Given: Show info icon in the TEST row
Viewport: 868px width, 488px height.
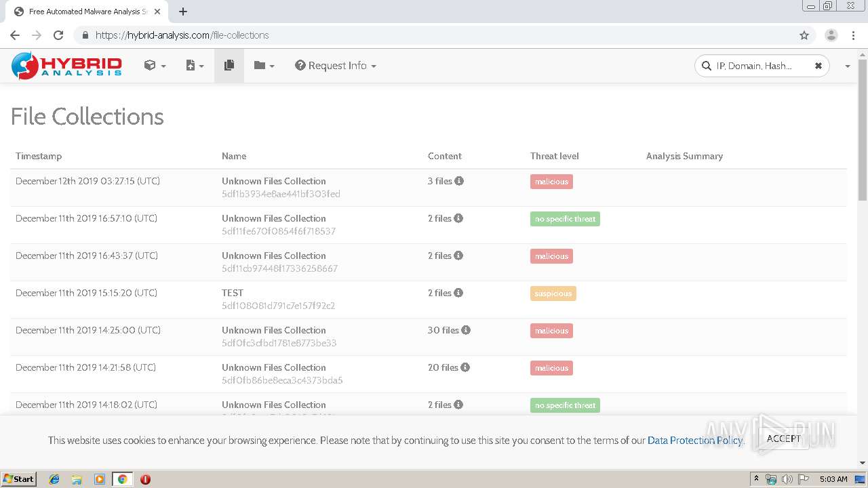Looking at the screenshot, I should [458, 293].
